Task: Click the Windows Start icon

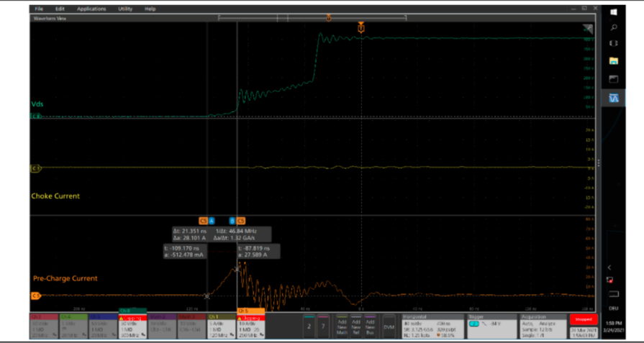Action: (614, 12)
